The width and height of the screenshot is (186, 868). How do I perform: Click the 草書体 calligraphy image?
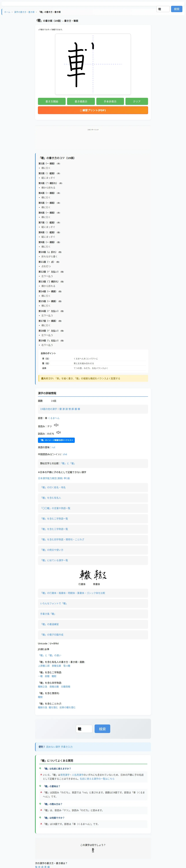100,575
